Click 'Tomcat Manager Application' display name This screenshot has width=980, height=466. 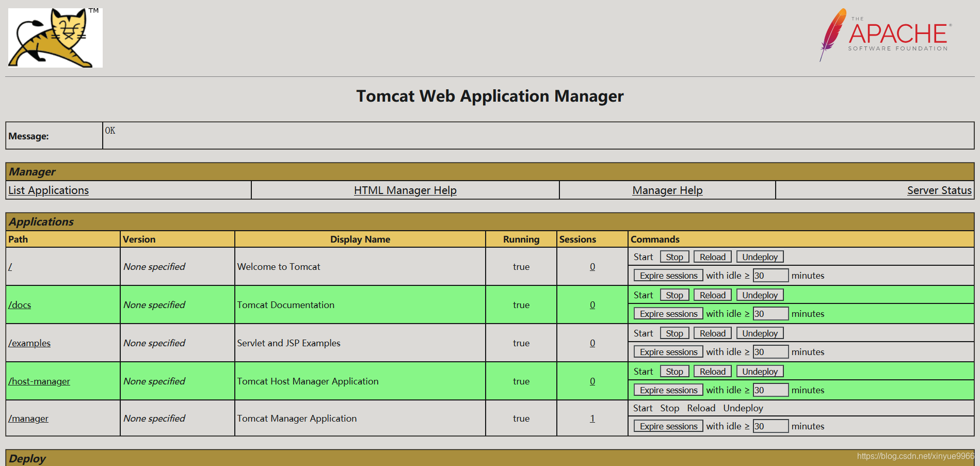pyautogui.click(x=297, y=419)
